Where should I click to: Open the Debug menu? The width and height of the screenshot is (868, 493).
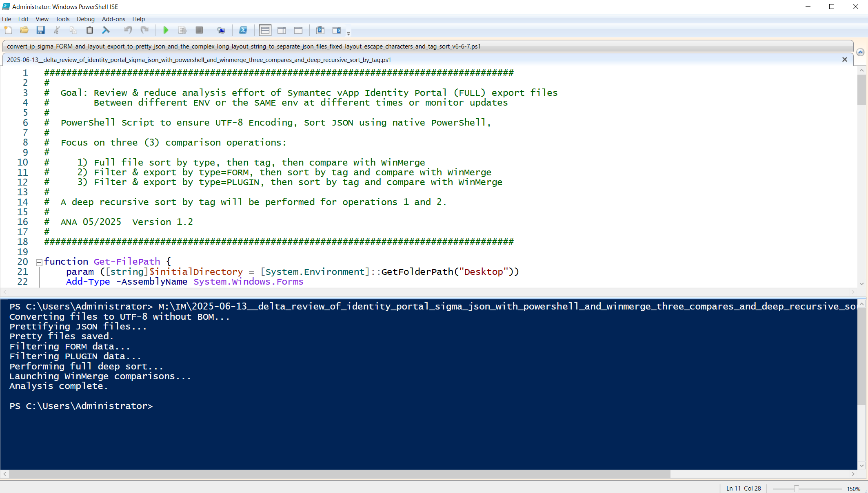pos(85,19)
